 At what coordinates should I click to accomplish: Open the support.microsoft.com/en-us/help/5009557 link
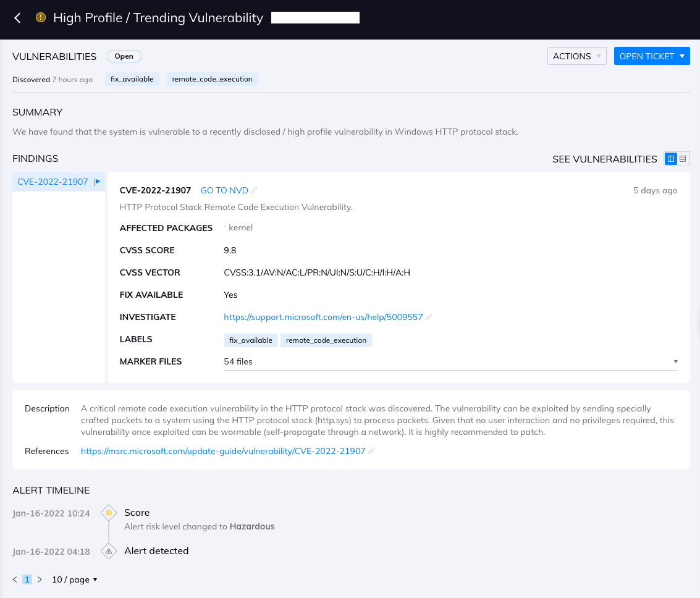click(323, 317)
